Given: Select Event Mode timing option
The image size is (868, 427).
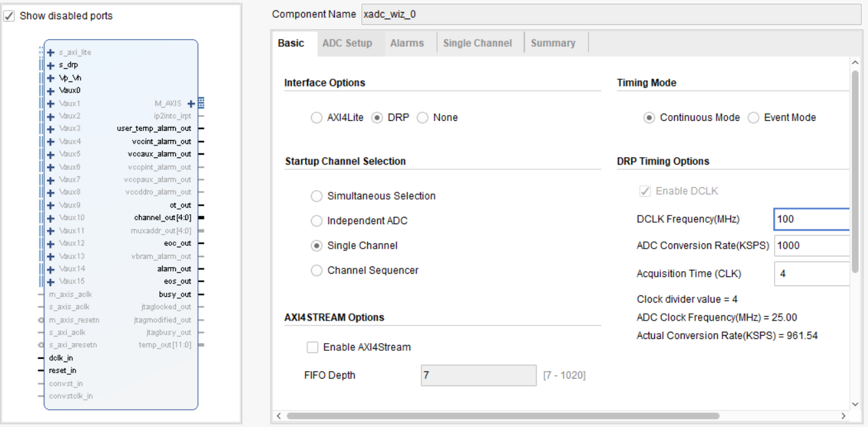Looking at the screenshot, I should (x=754, y=118).
